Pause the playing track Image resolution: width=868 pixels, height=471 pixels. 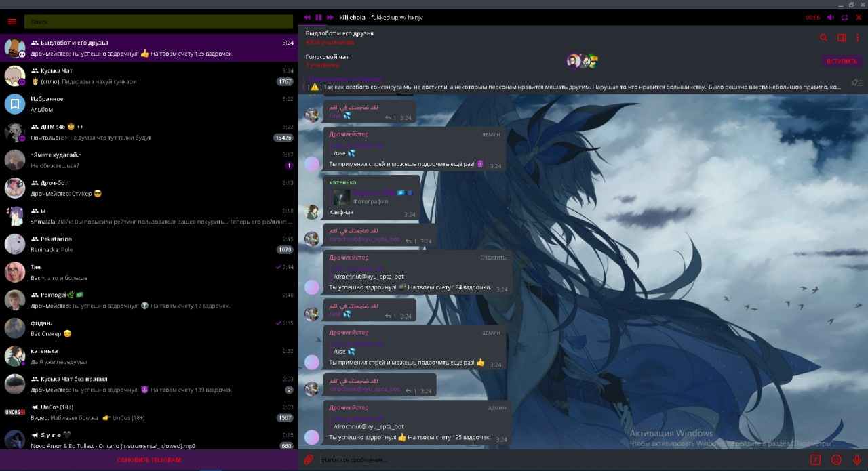pos(319,17)
